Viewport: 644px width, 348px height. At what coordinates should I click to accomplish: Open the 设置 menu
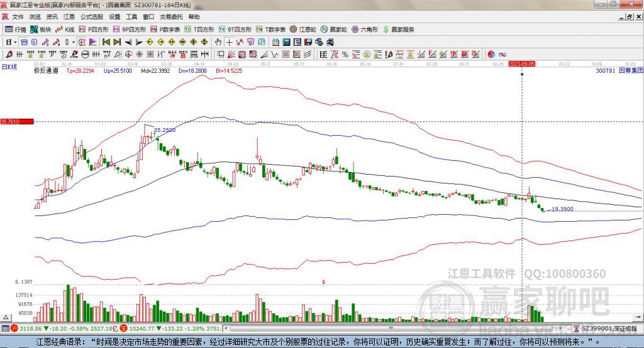point(114,17)
